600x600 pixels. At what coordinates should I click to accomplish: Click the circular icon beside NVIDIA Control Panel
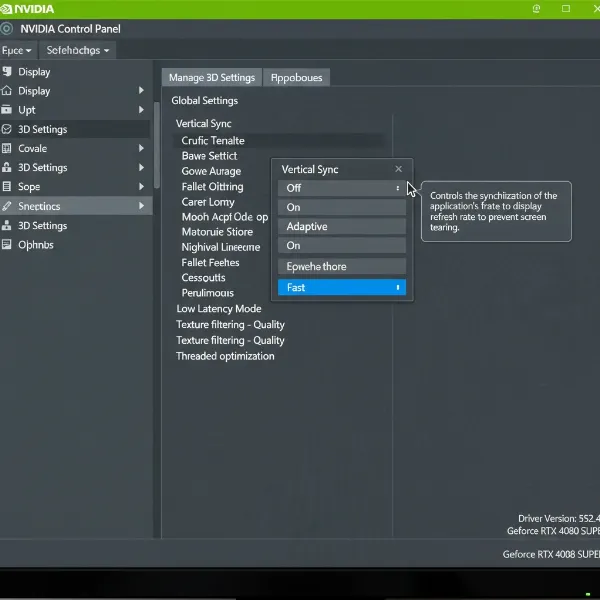point(7,29)
